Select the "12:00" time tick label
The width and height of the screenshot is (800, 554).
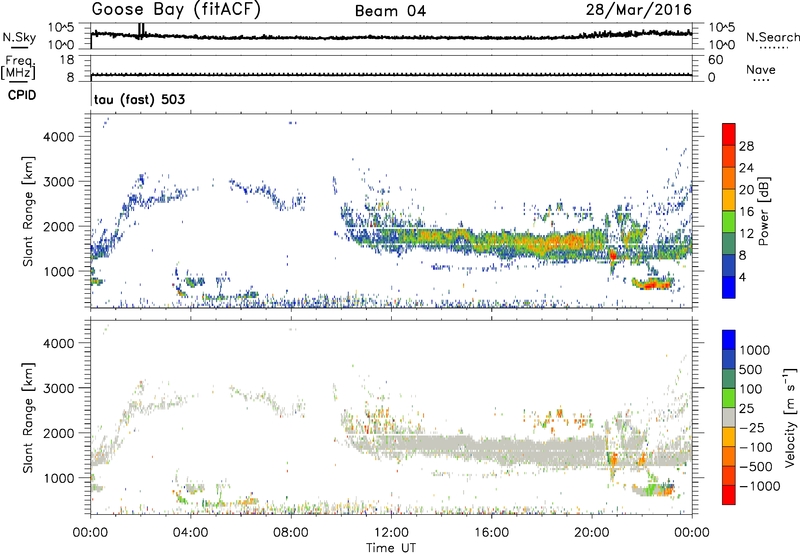click(x=391, y=533)
